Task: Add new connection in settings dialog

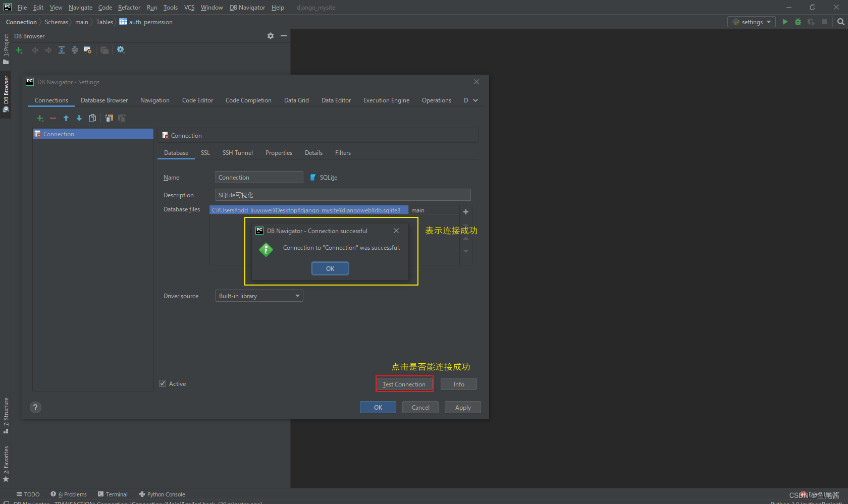Action: point(40,118)
